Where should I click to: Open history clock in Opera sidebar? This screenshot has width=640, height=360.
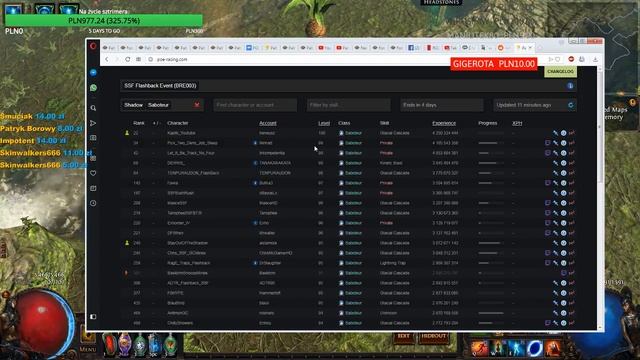(93, 203)
